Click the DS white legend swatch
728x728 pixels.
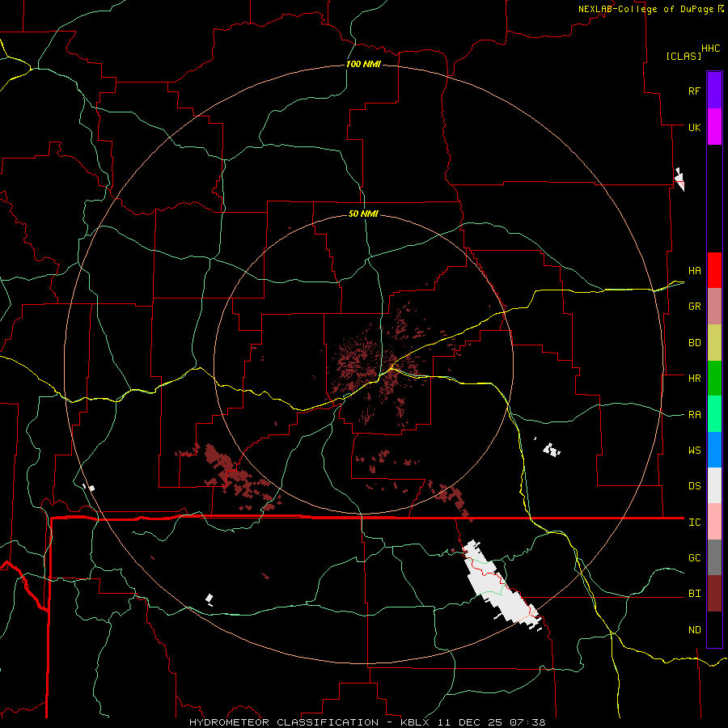[x=714, y=485]
